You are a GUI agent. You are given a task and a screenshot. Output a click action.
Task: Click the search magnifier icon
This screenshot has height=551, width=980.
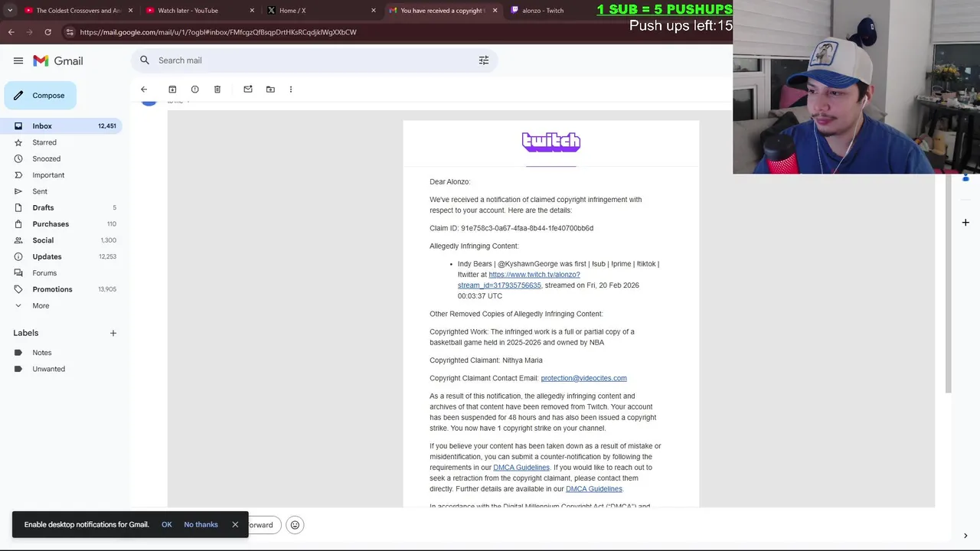pyautogui.click(x=145, y=60)
